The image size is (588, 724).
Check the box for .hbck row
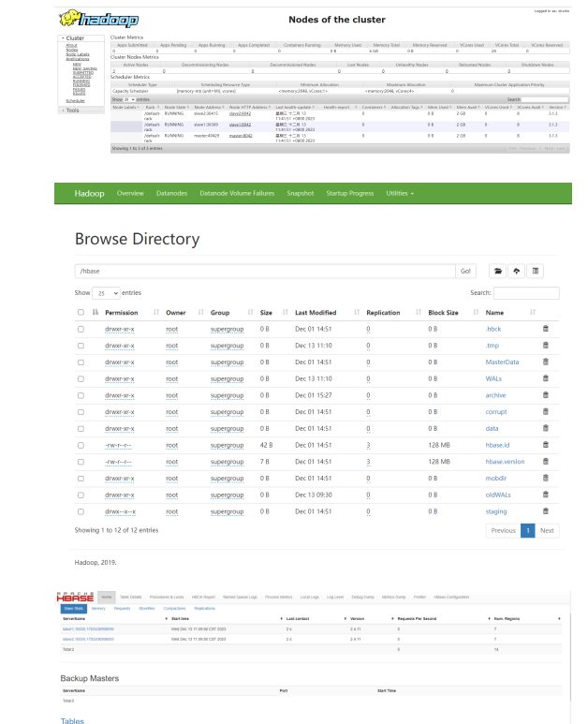81,329
